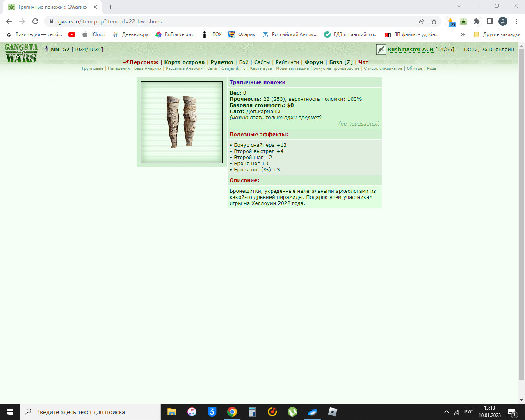Open Моды выпавшие link
Viewport: 525px width, 420px height.
(x=292, y=68)
